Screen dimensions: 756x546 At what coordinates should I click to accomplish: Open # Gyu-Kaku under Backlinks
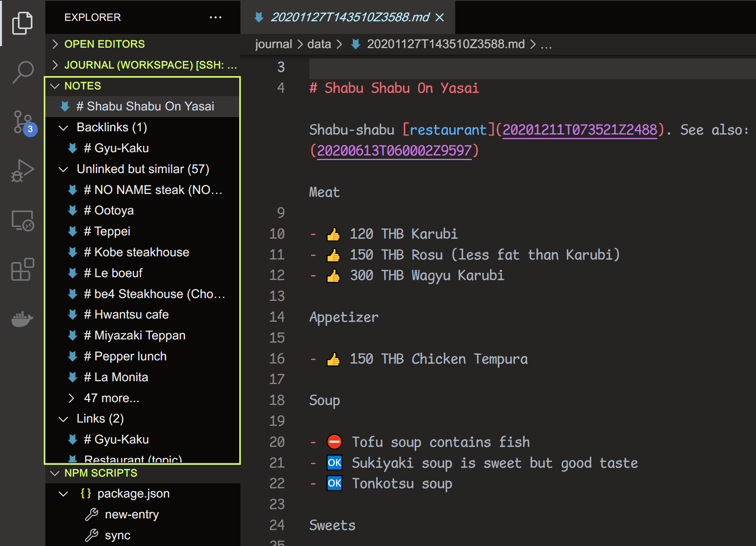(142, 148)
